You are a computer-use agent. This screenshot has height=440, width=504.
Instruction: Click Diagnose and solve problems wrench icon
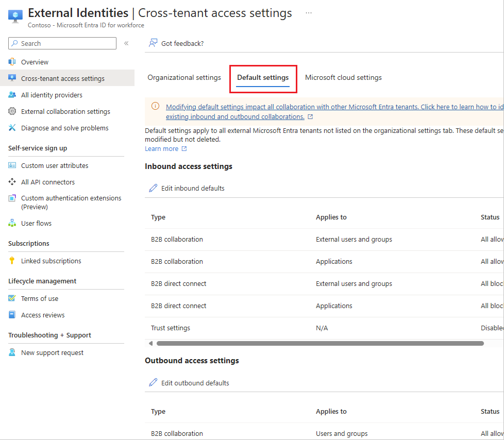click(12, 128)
